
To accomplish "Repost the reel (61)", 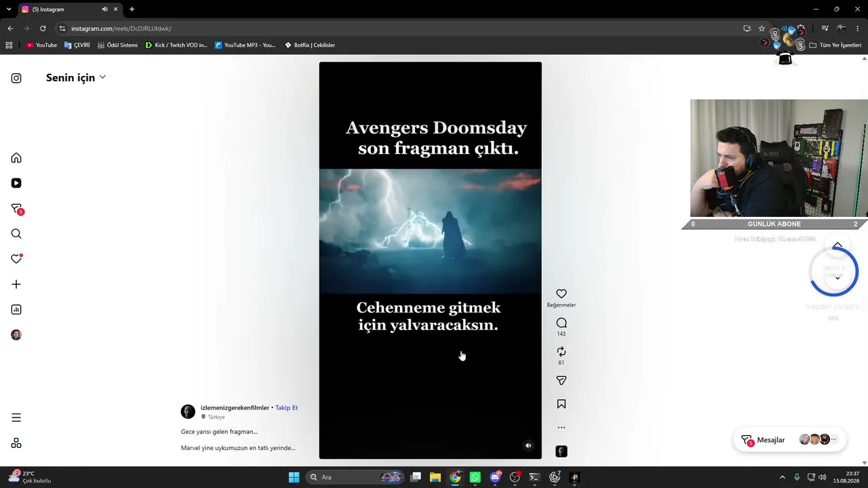I will (561, 352).
